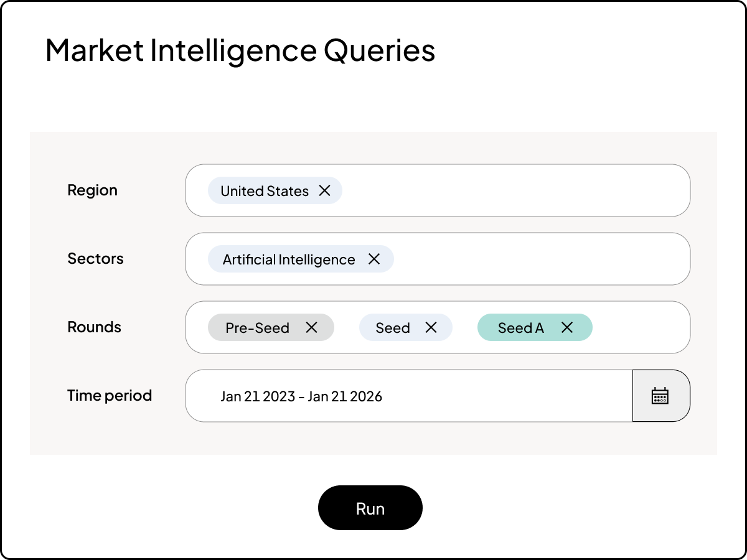This screenshot has height=560, width=747.
Task: Remove the Seed round tag
Action: (431, 327)
